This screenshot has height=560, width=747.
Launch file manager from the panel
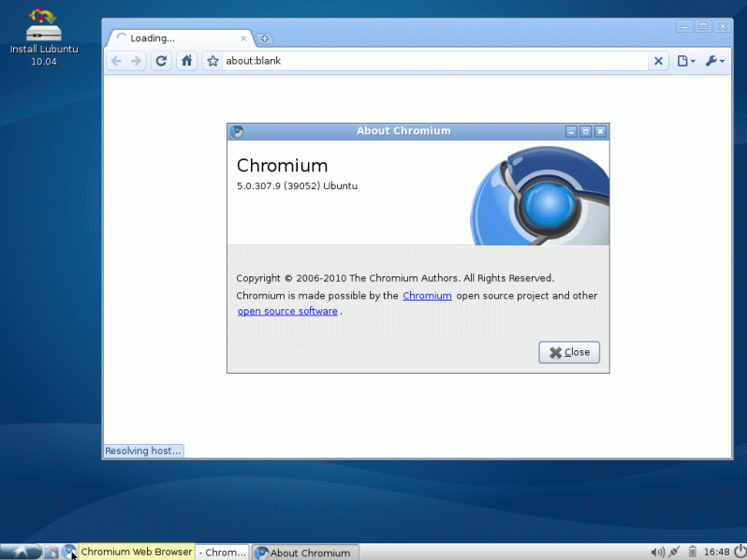51,553
